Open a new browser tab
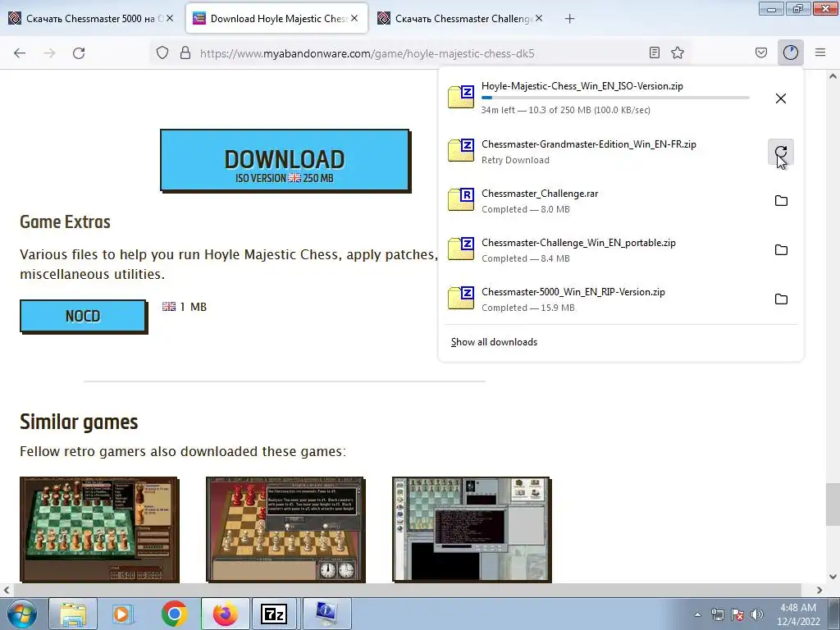840x630 pixels. coord(569,19)
